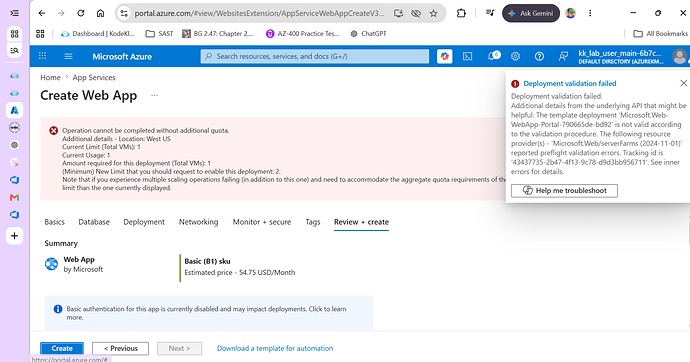Click the feedback icon in Azure header
Viewport: 690px width, 362px height.
point(563,56)
